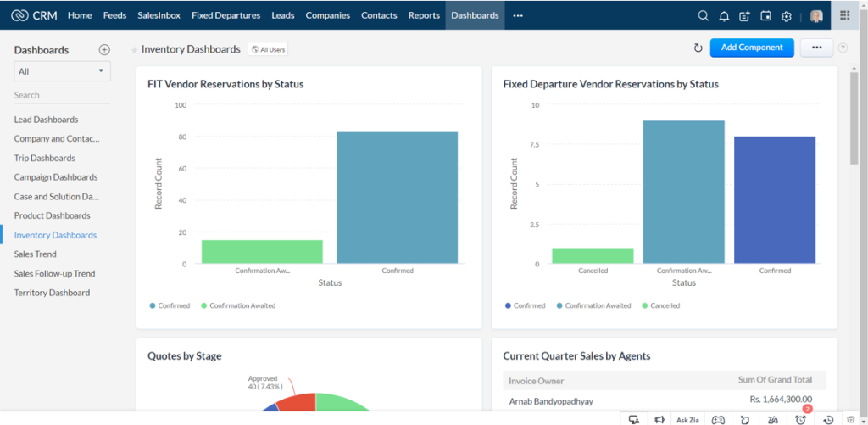The height and width of the screenshot is (425, 868).
Task: Toggle Confirmation Awaited legend in FIT chart
Action: click(238, 305)
